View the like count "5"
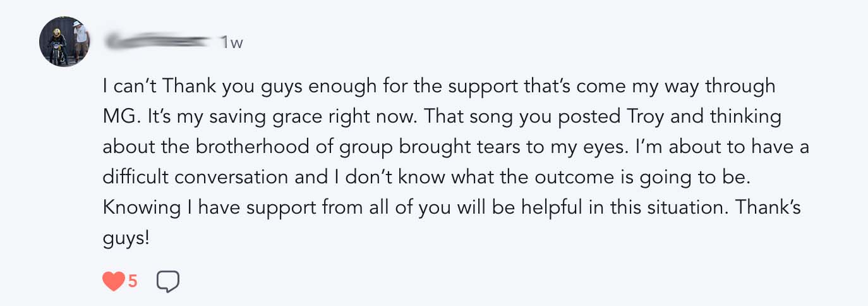Screen dimensions: 868x306 [133, 281]
